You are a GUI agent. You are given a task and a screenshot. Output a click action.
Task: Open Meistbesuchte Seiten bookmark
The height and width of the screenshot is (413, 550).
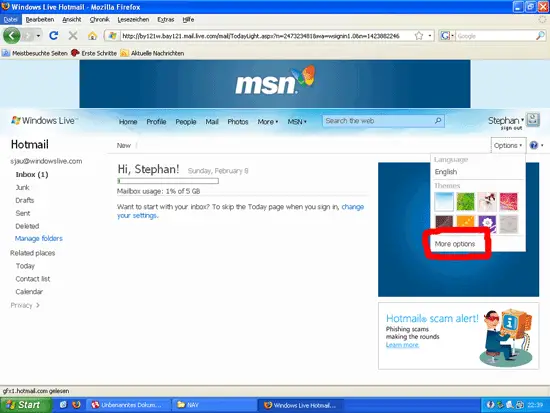(35, 53)
